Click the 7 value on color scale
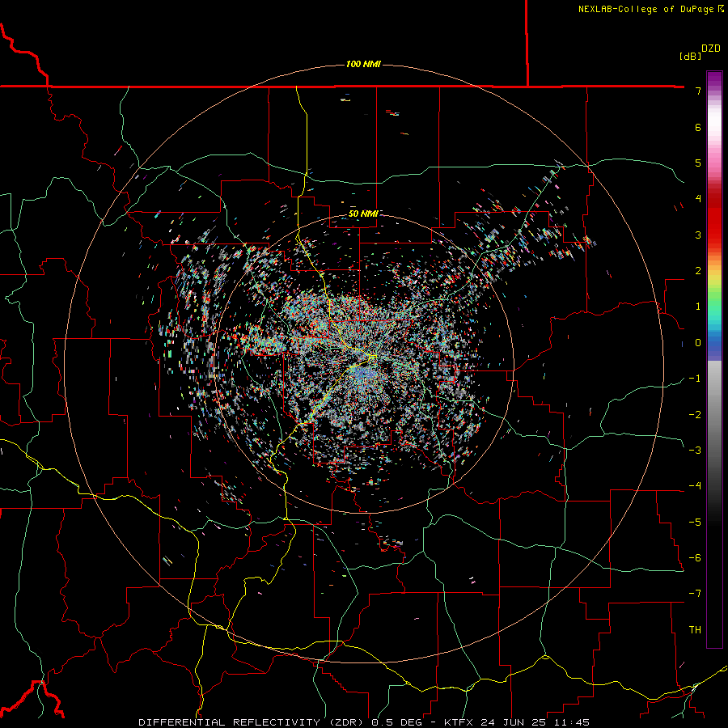Image resolution: width=728 pixels, height=728 pixels. click(698, 91)
